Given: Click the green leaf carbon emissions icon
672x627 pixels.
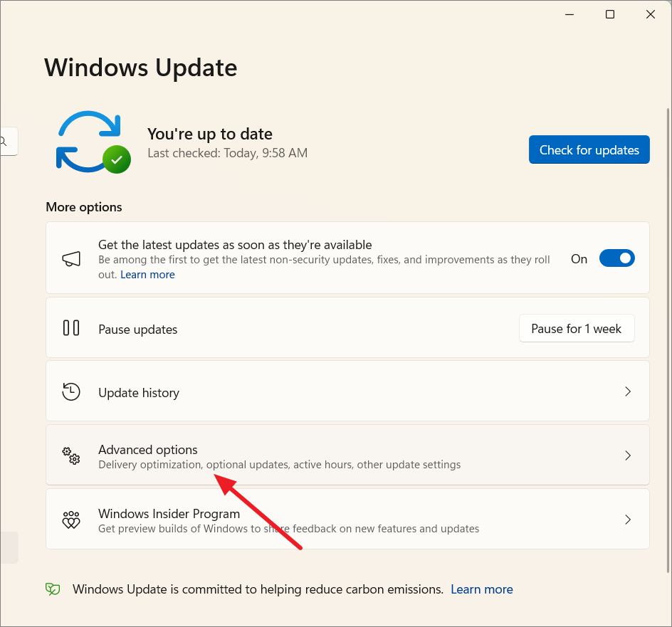Looking at the screenshot, I should [53, 589].
